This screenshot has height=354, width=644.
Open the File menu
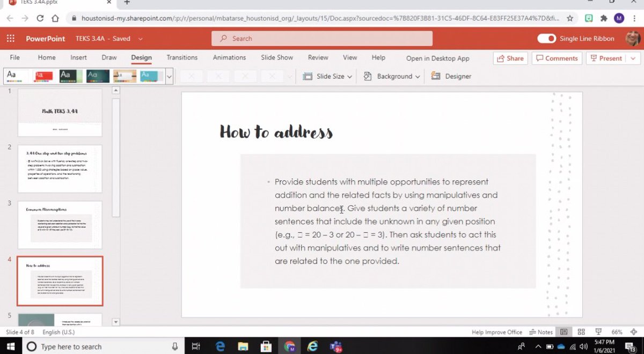(15, 57)
